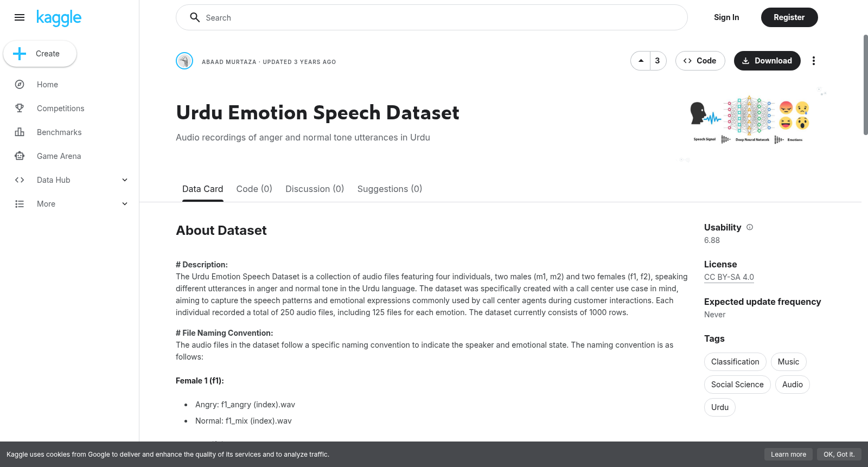Open Home via compass icon
Viewport: 868px width, 467px height.
(20, 85)
